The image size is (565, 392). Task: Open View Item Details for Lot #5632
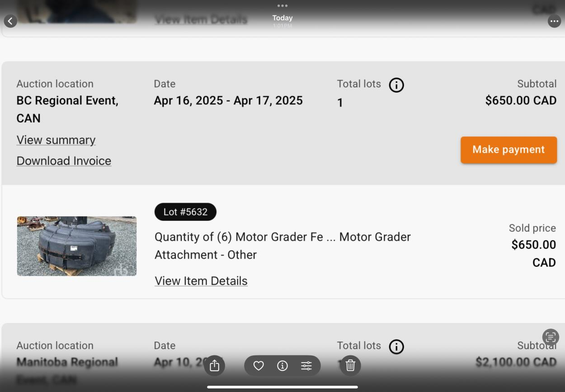pyautogui.click(x=201, y=281)
